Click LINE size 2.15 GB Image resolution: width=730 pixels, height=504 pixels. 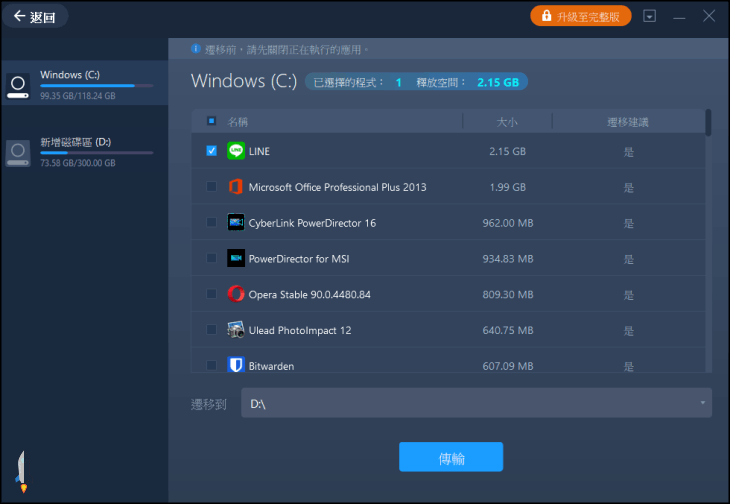pos(507,151)
